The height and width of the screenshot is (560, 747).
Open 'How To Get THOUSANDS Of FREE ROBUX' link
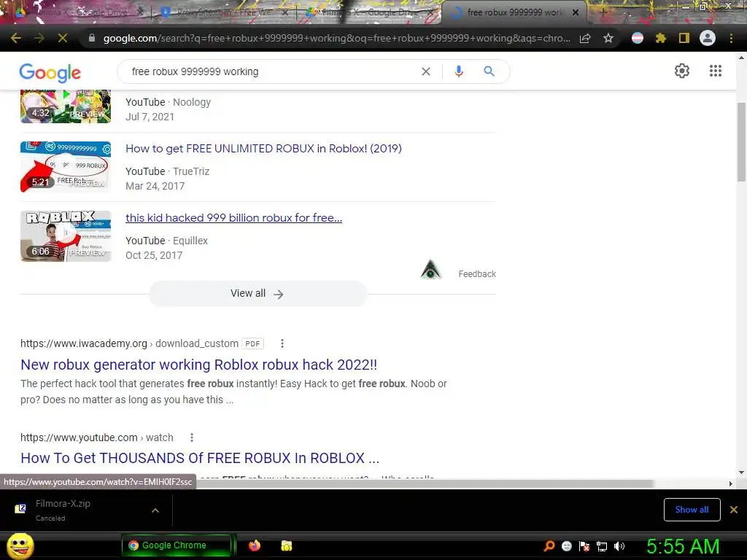pyautogui.click(x=200, y=458)
